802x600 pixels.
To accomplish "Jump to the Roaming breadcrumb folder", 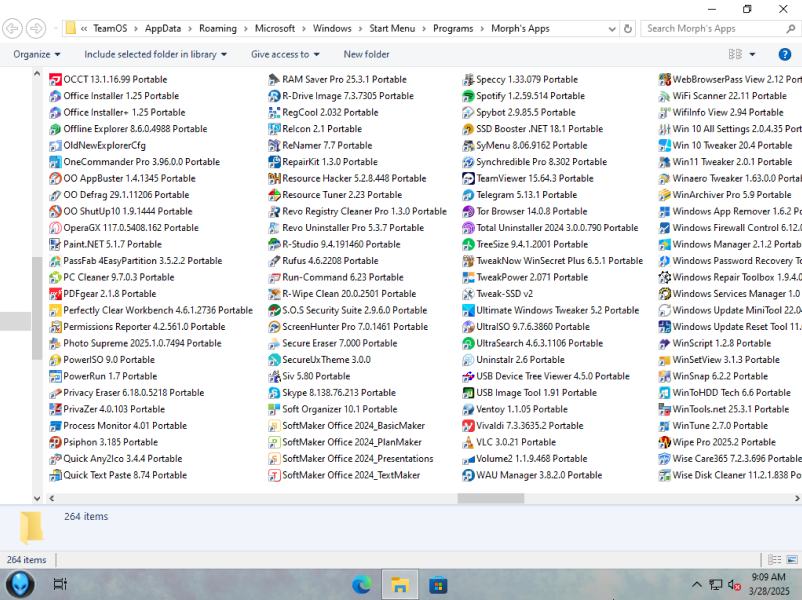I will coord(218,29).
